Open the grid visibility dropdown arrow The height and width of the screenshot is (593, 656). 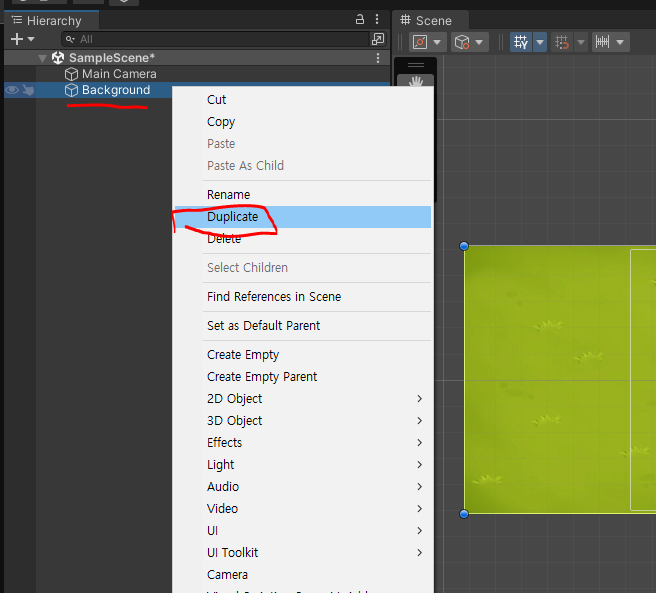[540, 42]
